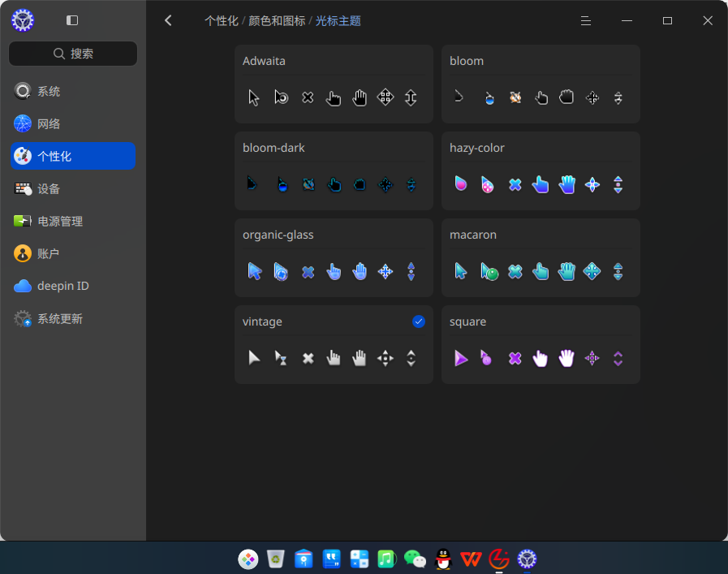Viewport: 728px width, 574px height.
Task: Click the vintage hourglass pointer preview icon
Action: tap(281, 358)
